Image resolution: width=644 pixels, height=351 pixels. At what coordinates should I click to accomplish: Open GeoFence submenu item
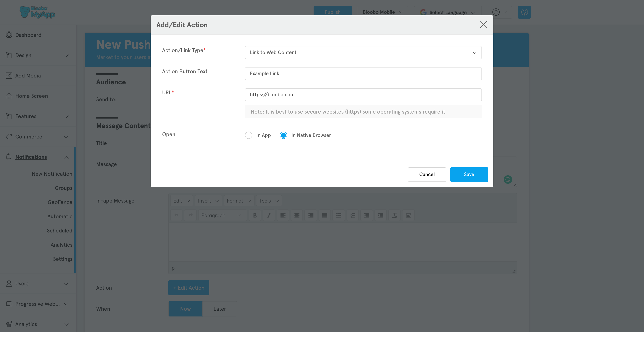pos(60,202)
